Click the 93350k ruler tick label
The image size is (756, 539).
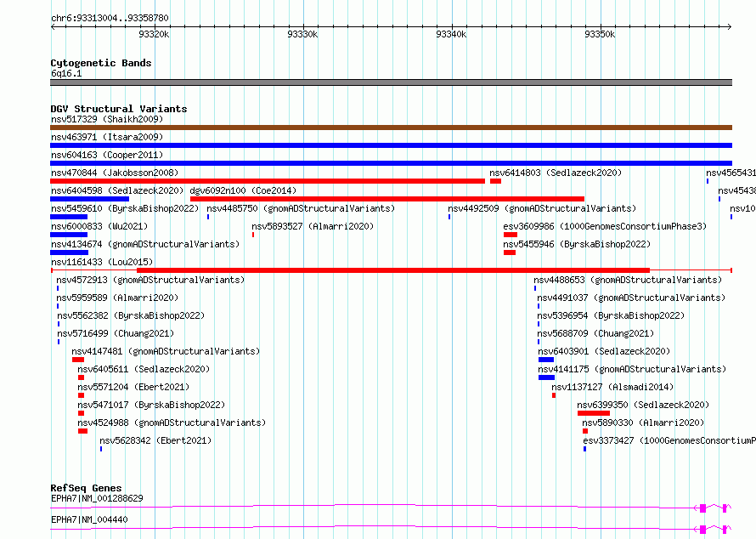[600, 34]
